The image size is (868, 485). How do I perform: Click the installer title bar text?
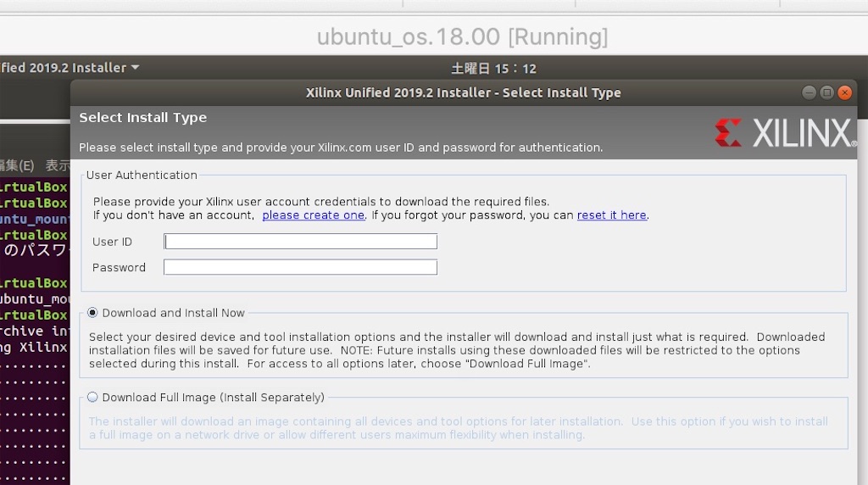(464, 92)
